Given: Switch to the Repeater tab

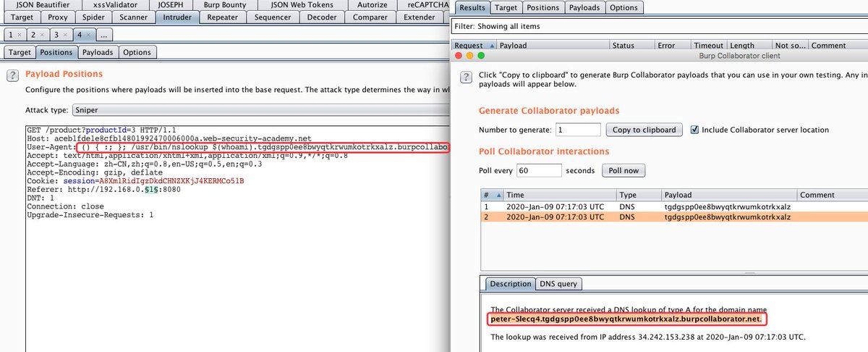Looking at the screenshot, I should tap(221, 17).
